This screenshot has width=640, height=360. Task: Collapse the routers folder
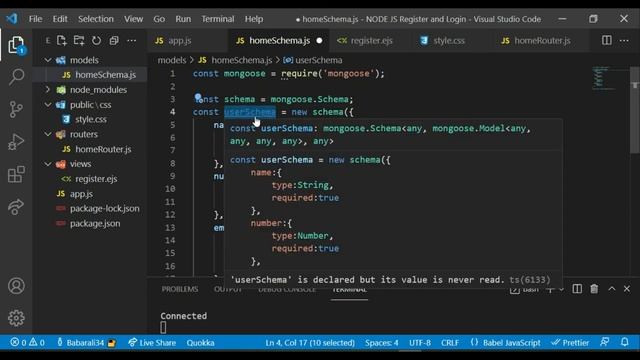(x=48, y=134)
